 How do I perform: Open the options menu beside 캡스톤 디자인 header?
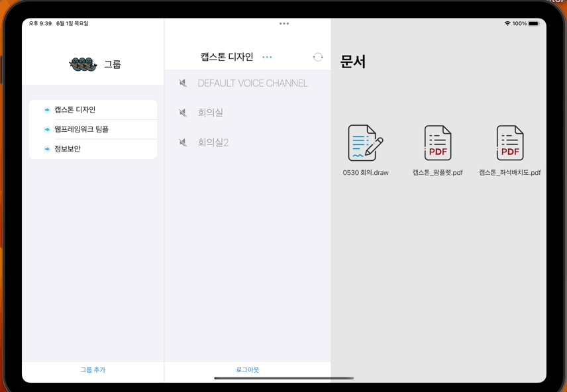tap(267, 58)
